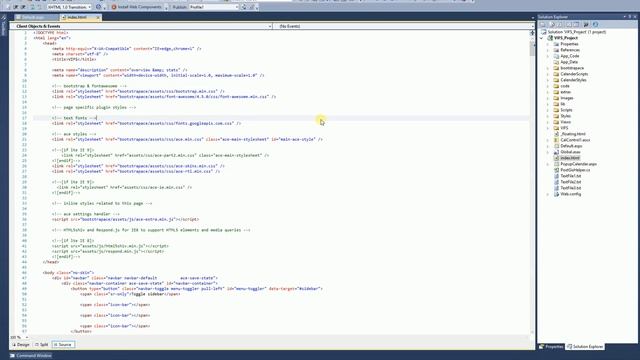Open the Properties tab under Solution Explorer
Screen dimensions: 640x360
tap(551, 347)
